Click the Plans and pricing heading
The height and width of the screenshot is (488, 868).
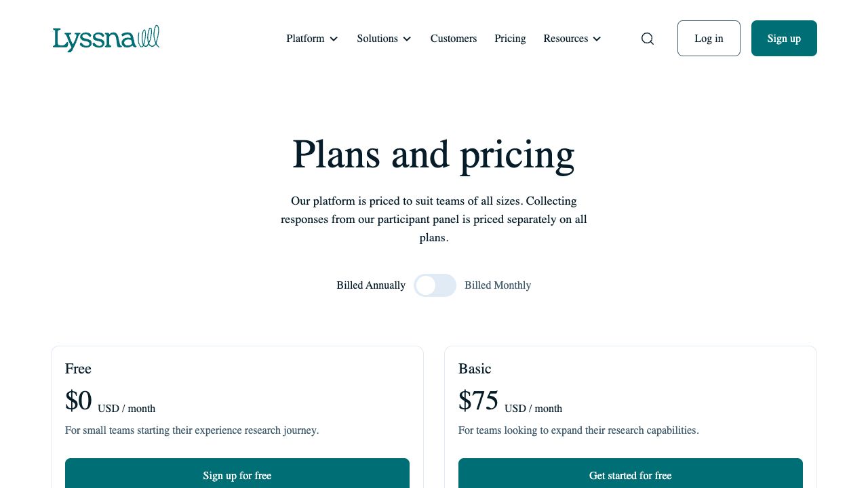(433, 154)
